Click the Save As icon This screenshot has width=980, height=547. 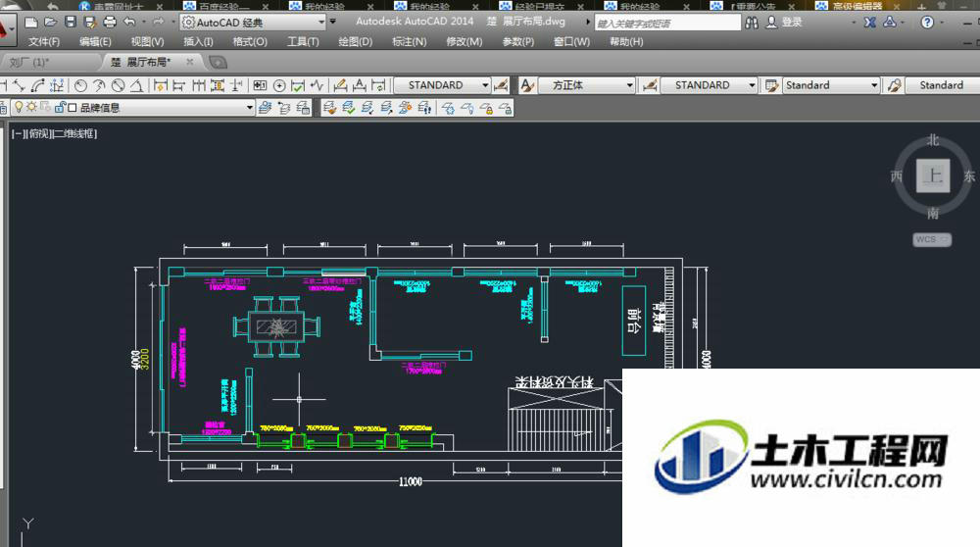[x=90, y=23]
